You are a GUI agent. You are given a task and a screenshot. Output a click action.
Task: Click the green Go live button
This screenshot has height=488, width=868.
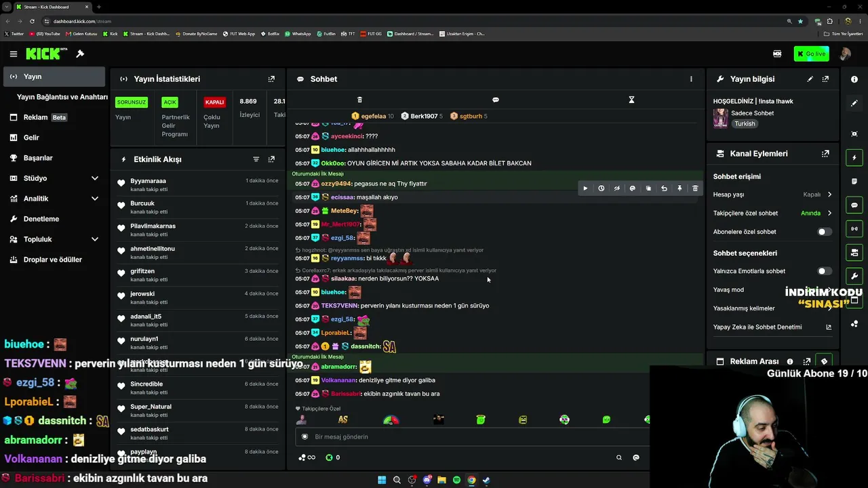[811, 54]
